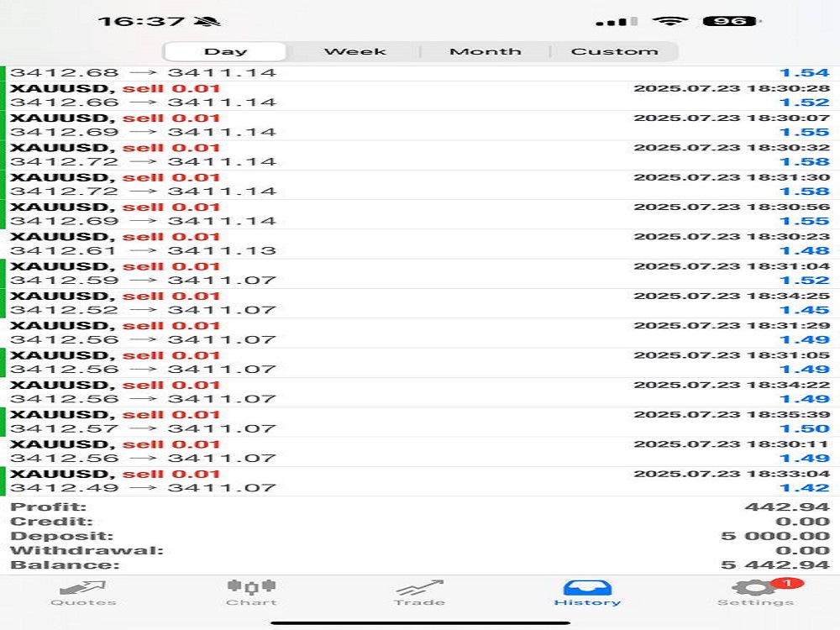The width and height of the screenshot is (840, 630).
Task: Open the Settings gear icon
Action: coord(753,588)
